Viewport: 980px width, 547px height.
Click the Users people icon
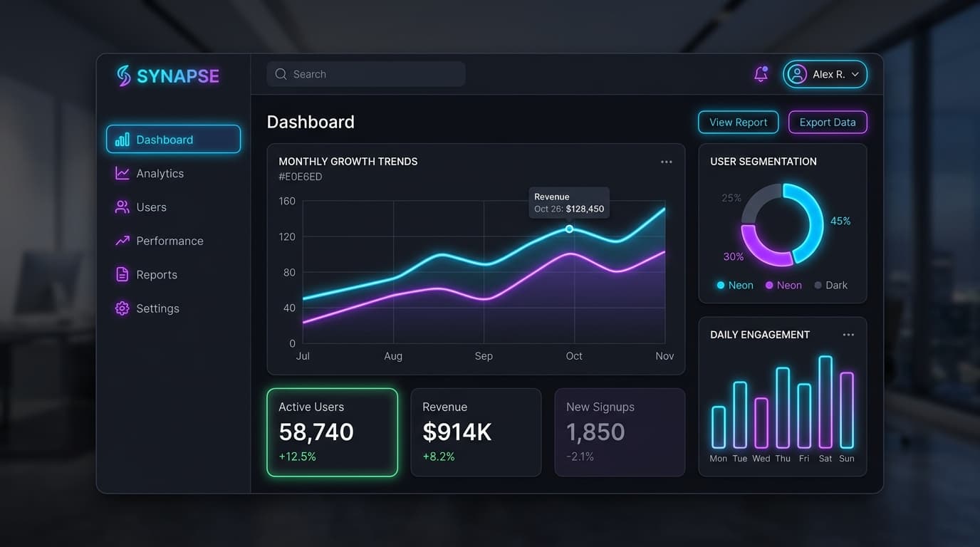123,207
